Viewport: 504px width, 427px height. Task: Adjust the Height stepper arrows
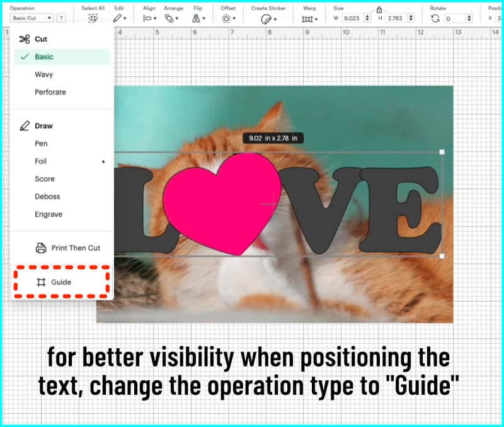[411, 18]
